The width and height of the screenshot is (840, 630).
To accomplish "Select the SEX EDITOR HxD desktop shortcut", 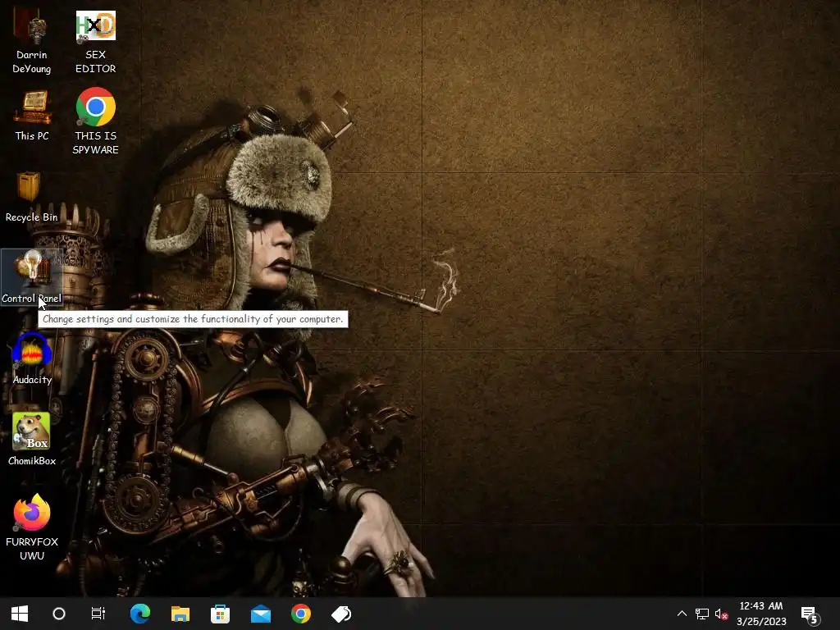I will (x=95, y=43).
